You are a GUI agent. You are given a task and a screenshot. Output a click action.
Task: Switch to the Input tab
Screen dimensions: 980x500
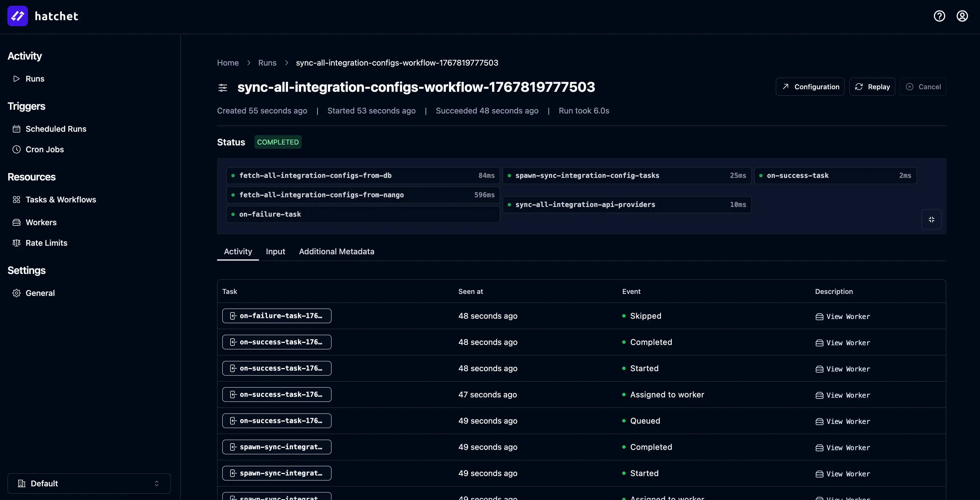pyautogui.click(x=275, y=251)
